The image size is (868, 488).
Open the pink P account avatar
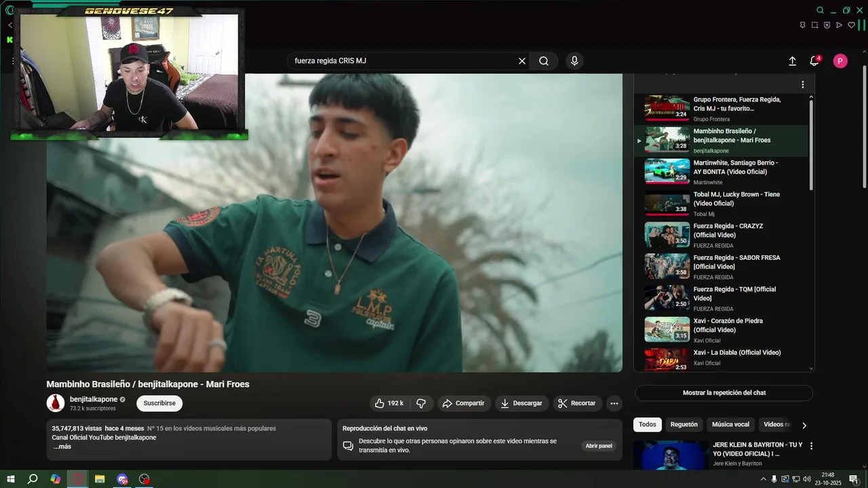840,61
